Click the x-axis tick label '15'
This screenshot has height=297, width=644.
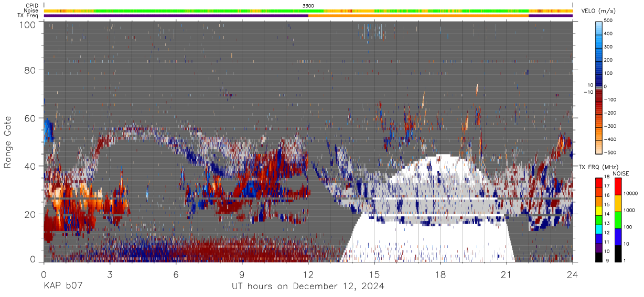[x=374, y=274]
